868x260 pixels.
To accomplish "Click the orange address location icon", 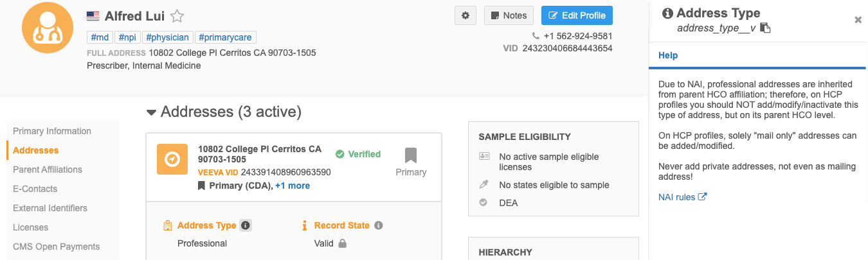I will coord(172,159).
